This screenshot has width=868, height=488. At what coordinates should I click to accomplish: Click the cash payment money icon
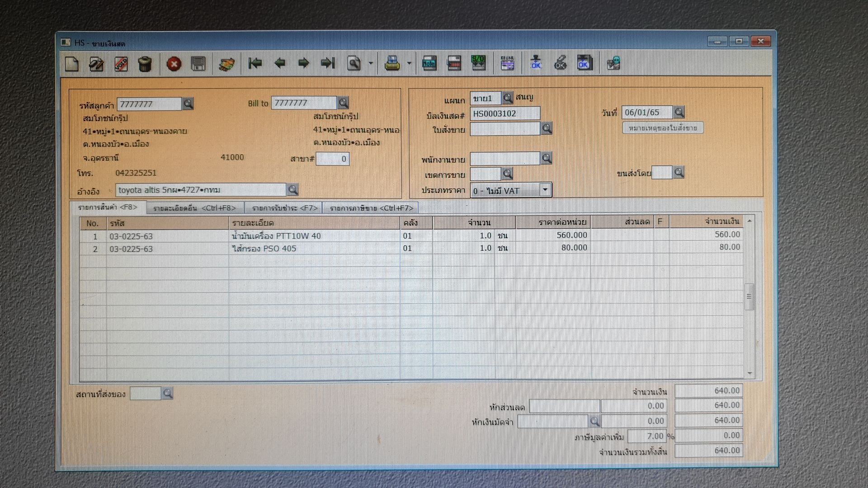tap(226, 64)
